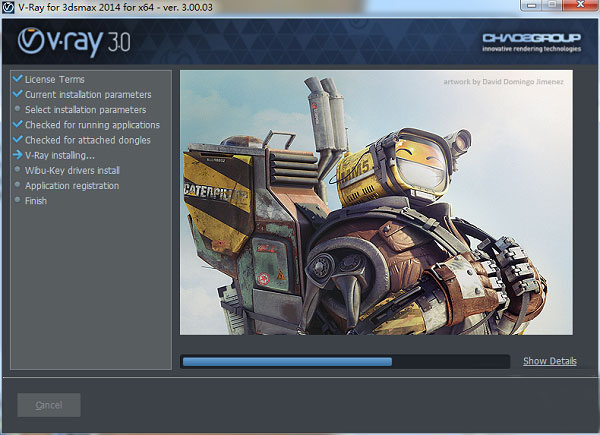Viewport: 600px width, 435px height.
Task: Click the V-Ray installing... step text
Action: click(x=60, y=155)
